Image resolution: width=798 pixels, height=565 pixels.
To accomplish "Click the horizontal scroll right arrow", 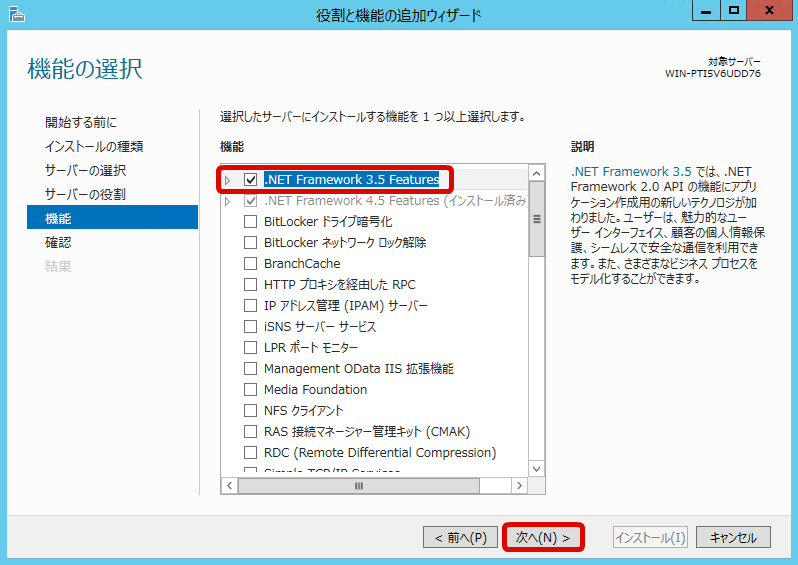I will point(519,486).
